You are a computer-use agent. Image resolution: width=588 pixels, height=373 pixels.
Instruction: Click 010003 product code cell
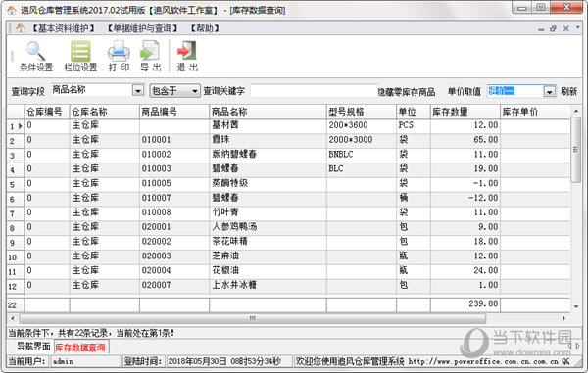[x=174, y=169]
